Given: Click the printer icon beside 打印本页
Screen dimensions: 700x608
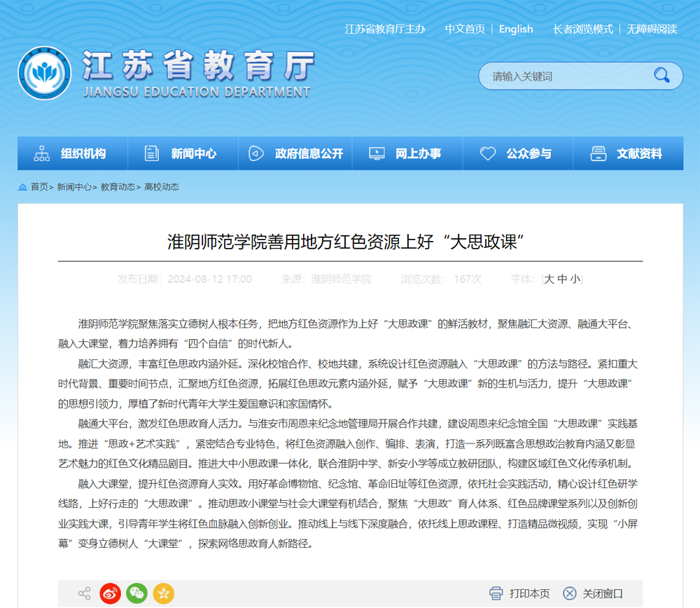Looking at the screenshot, I should tap(496, 593).
